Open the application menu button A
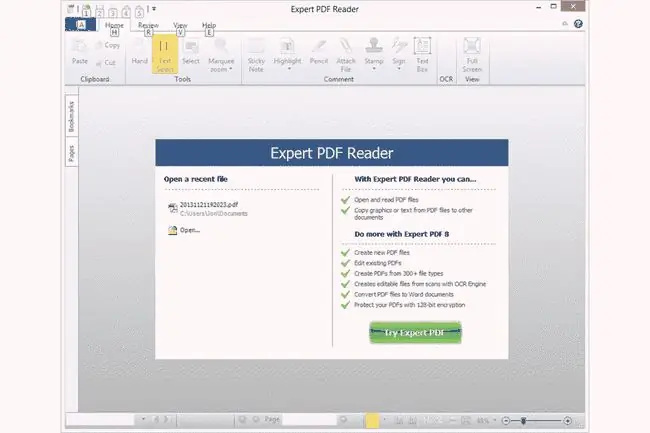 pyautogui.click(x=81, y=25)
